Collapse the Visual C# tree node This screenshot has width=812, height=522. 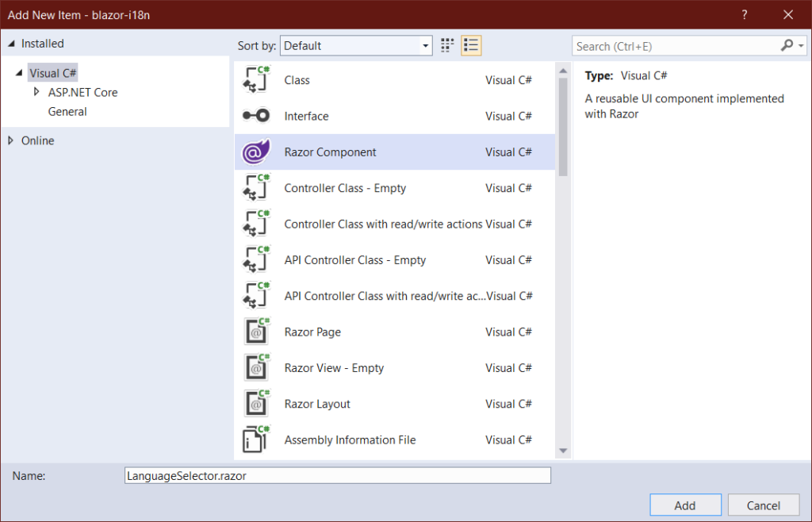[19, 73]
